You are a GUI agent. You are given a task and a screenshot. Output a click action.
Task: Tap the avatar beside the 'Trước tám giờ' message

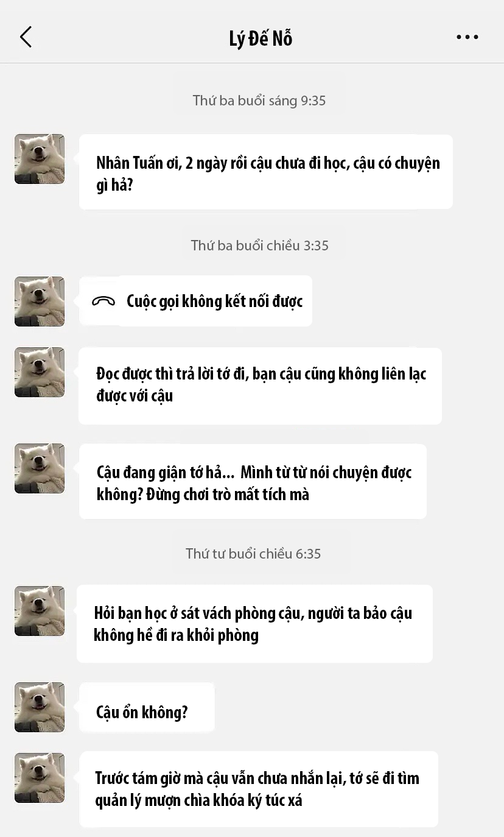40,778
